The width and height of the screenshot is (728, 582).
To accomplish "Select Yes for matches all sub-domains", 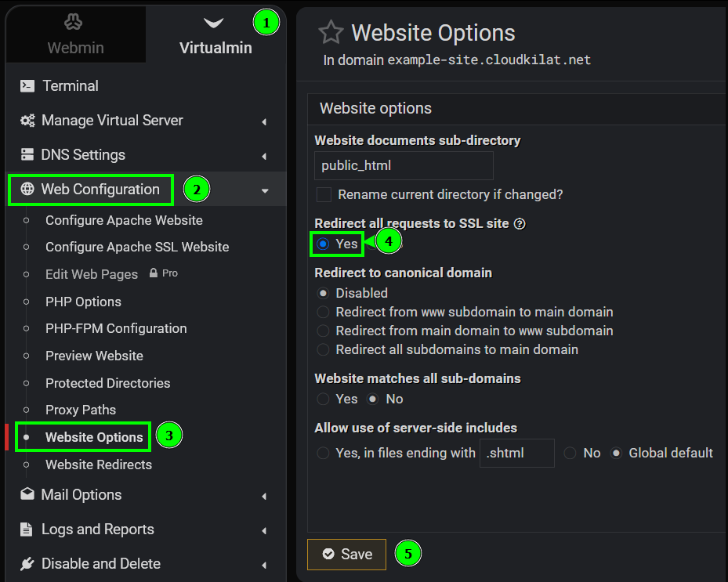I will click(323, 399).
